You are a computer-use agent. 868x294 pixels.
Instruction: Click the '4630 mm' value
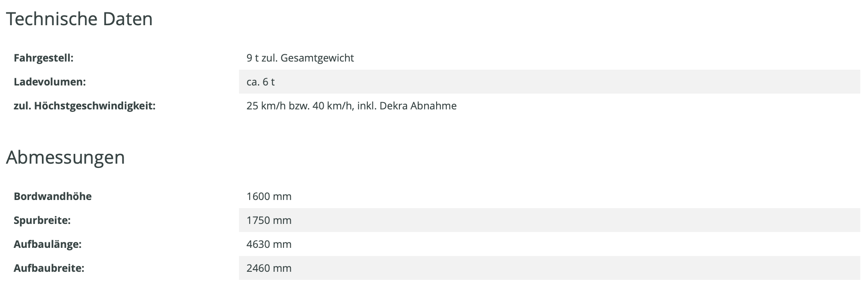269,244
